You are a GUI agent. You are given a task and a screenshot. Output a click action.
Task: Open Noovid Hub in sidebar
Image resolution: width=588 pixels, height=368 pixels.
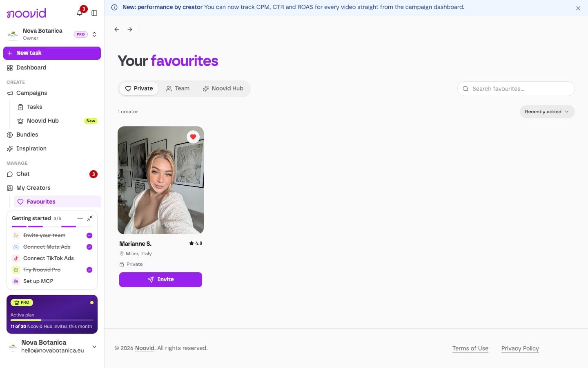click(x=57, y=121)
